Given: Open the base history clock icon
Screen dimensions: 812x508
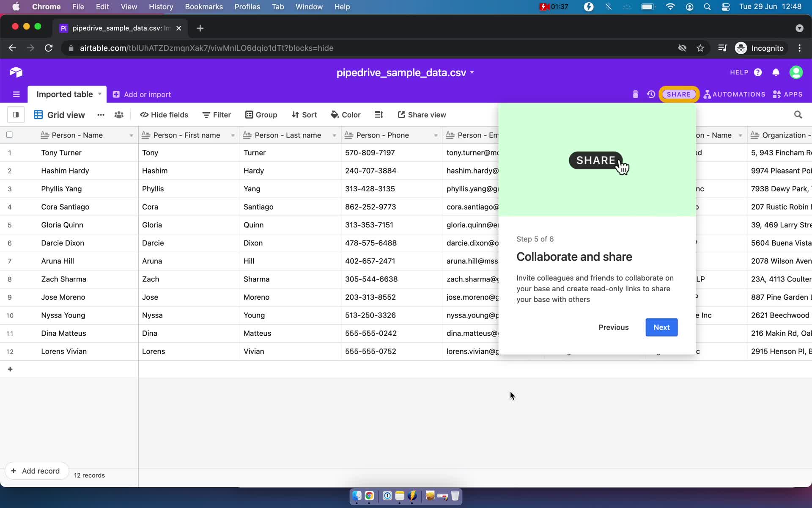Looking at the screenshot, I should pos(651,94).
